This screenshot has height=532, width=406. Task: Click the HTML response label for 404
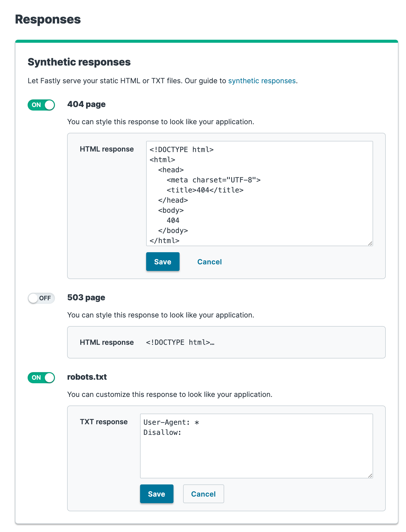107,149
